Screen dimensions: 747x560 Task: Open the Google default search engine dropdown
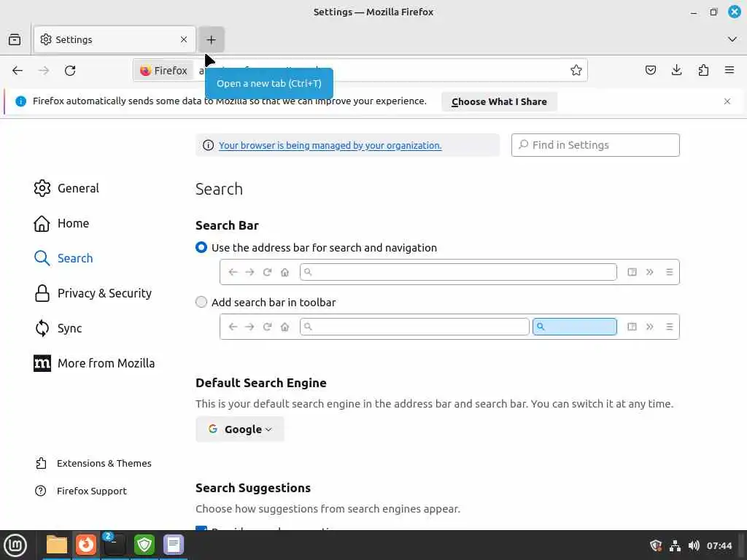pyautogui.click(x=240, y=429)
